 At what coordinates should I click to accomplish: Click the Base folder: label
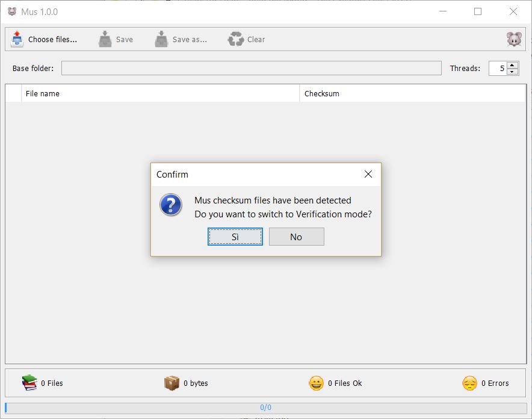pos(33,68)
